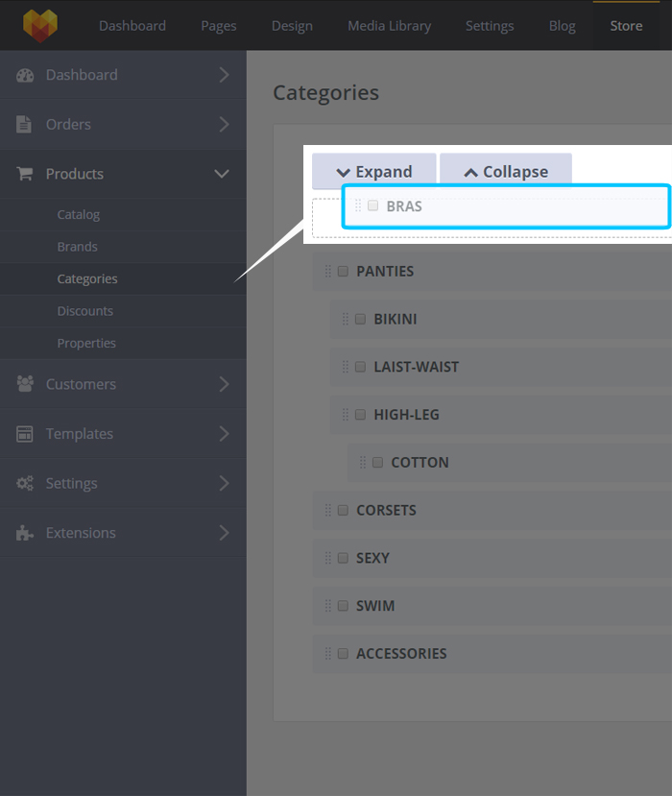
Task: Click the Extensions puzzle piece icon
Action: coord(24,533)
